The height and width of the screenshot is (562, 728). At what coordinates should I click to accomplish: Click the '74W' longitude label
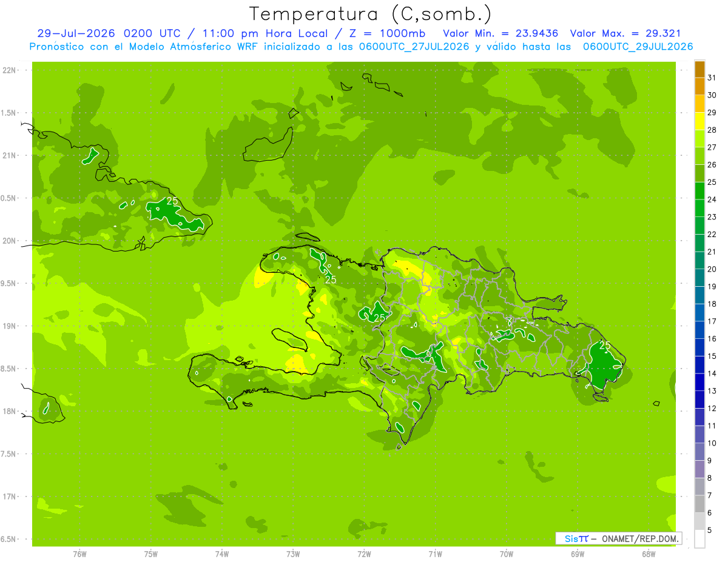coord(222,554)
